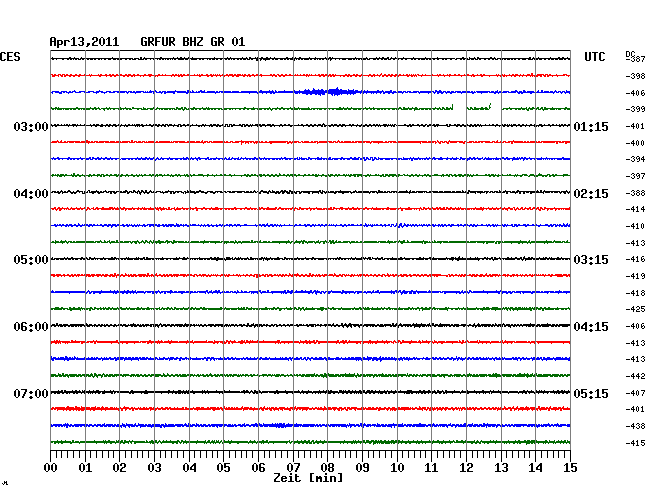This screenshot has height=494, width=650.
Task: Click x-axis minute label 11
Action: [431, 468]
